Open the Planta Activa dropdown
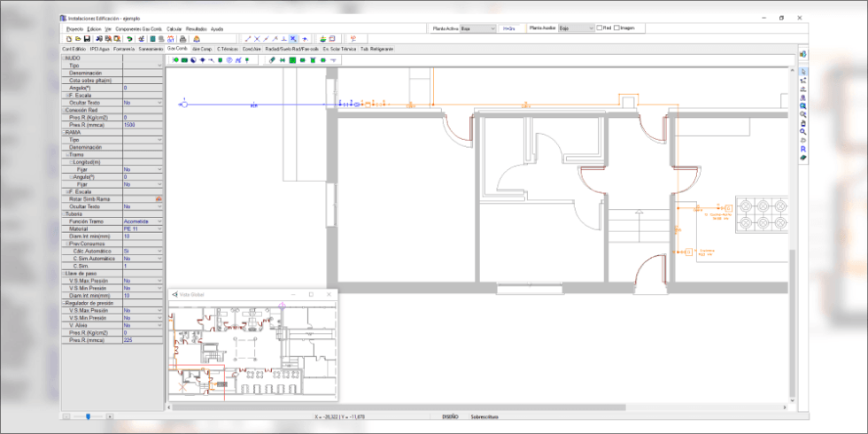 point(491,28)
